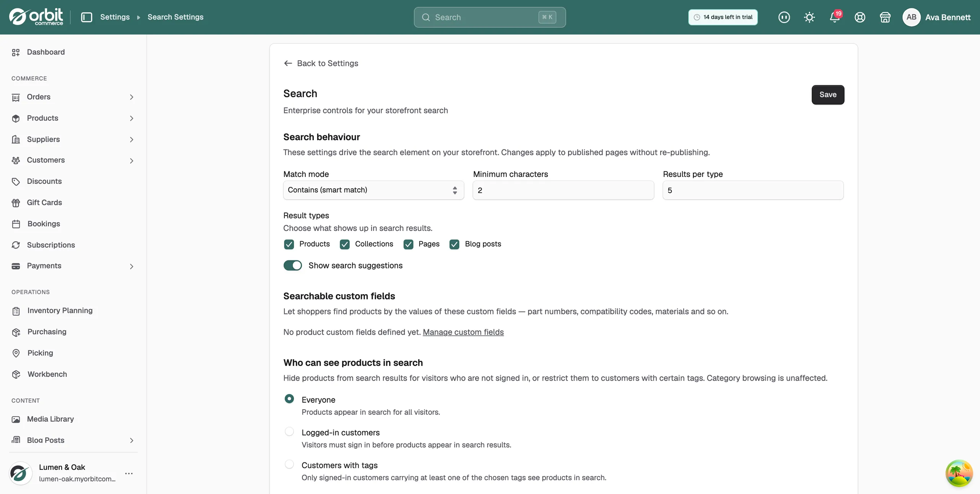Click the Gift Cards gift icon
980x494 pixels.
click(16, 203)
